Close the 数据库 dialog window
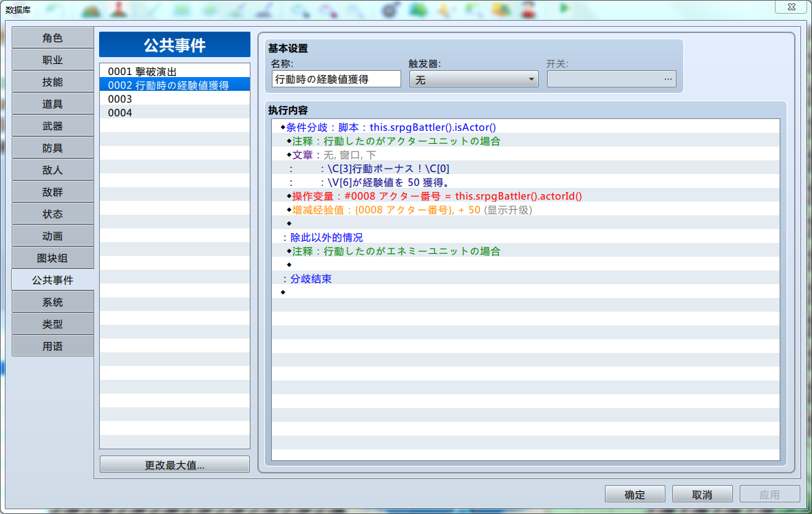812x514 pixels. coord(791,7)
